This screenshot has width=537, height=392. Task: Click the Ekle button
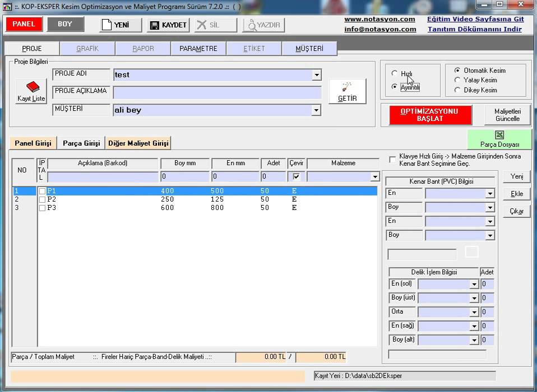pyautogui.click(x=517, y=194)
